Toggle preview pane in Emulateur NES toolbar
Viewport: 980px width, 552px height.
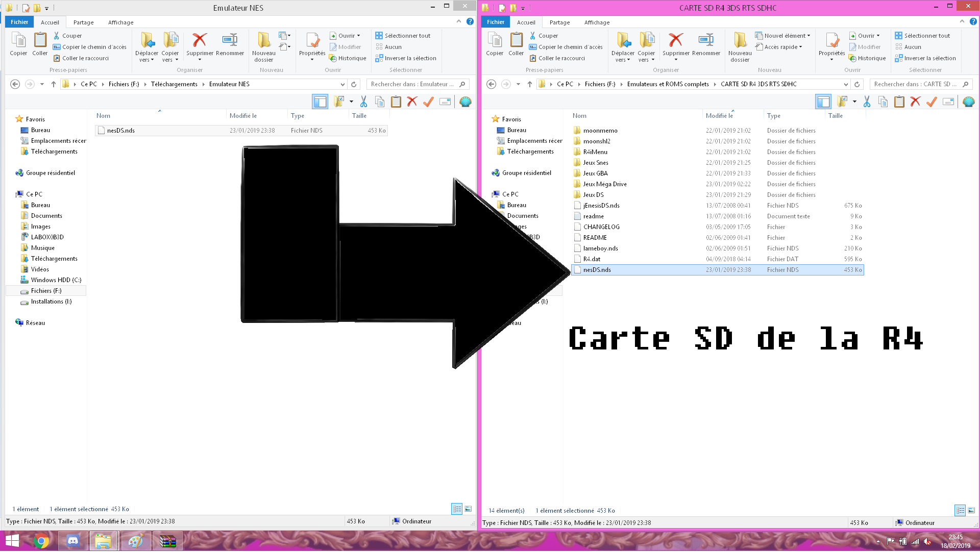320,102
